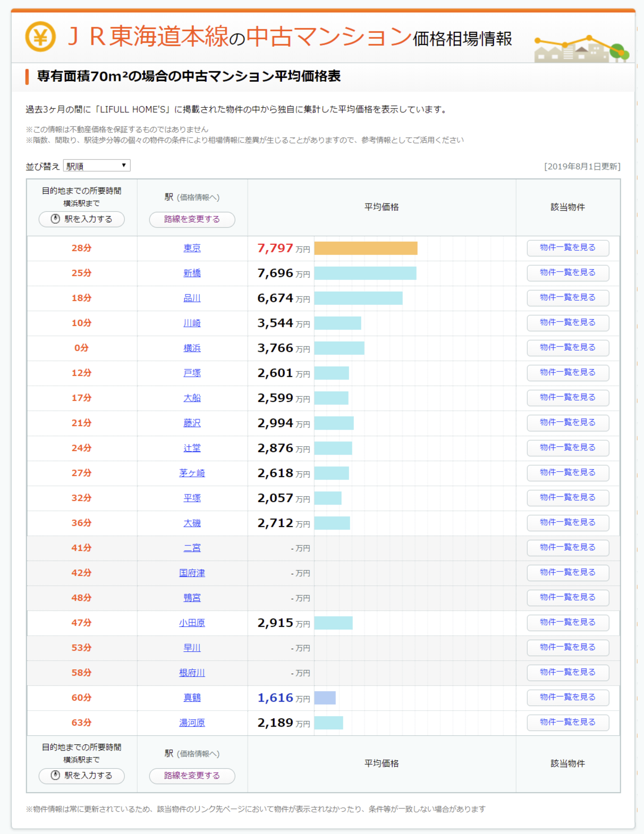Click 物件一覧を見る for 茅ケ崎 row
The height and width of the screenshot is (834, 644).
568,473
